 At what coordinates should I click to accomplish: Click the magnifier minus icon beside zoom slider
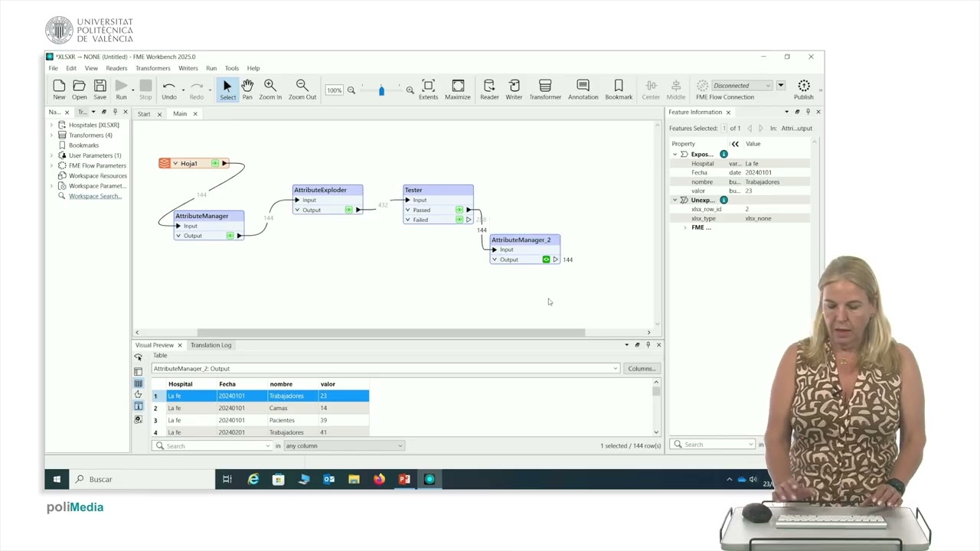click(351, 90)
